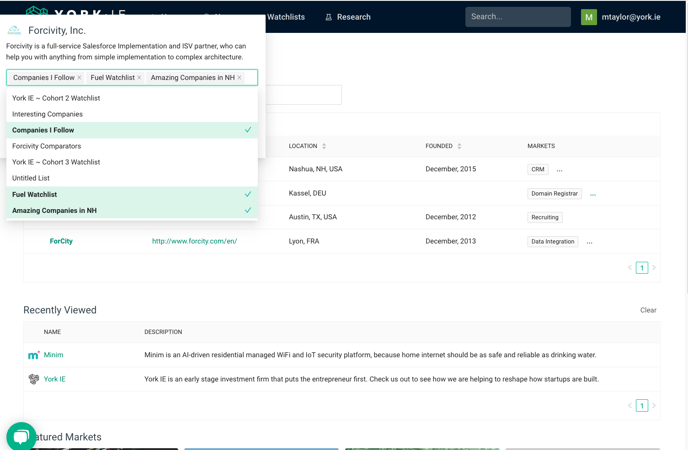Uncheck Amazing Companies in NH option
Image resolution: width=688 pixels, height=450 pixels.
(132, 211)
